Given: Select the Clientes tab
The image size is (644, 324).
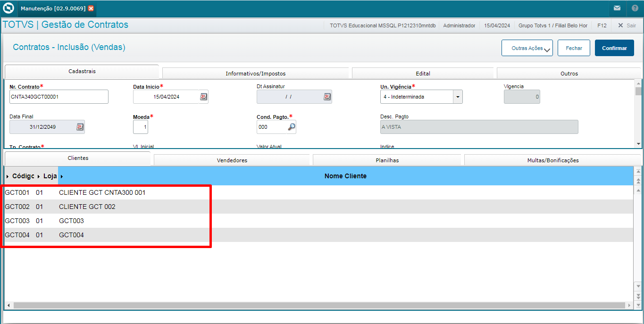Looking at the screenshot, I should [x=78, y=158].
